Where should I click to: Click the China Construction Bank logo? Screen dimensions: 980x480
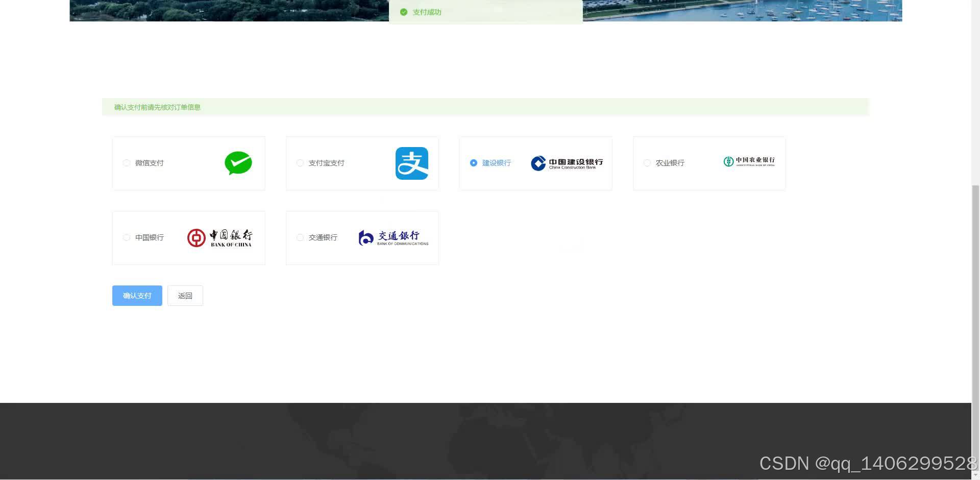(x=567, y=163)
